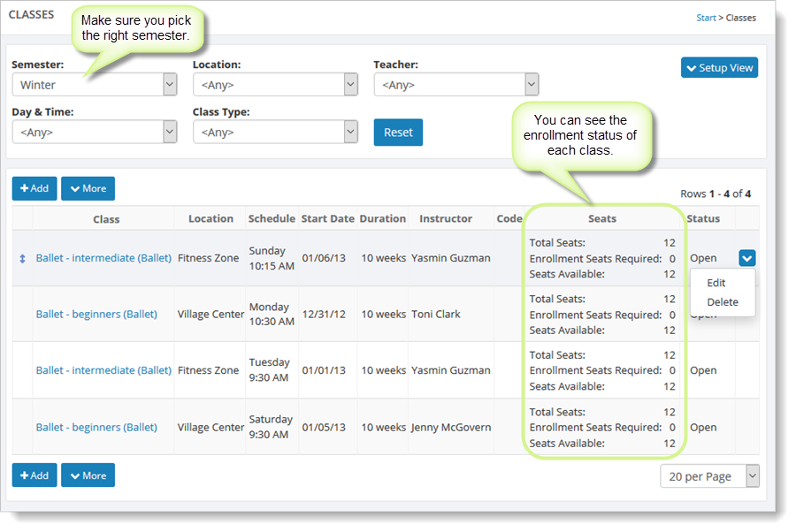
Task: Expand the bottom More menu
Action: coord(88,475)
